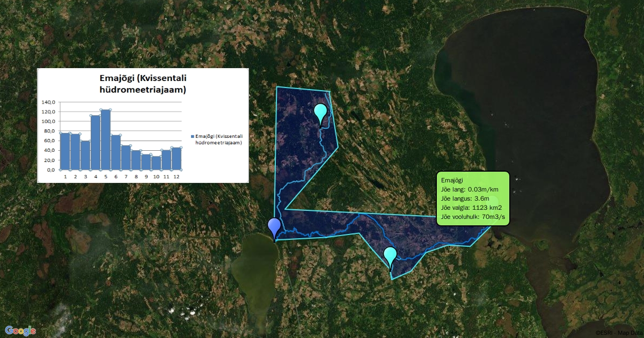This screenshot has height=338, width=644.
Task: Select the month 4 bar in chart
Action: pyautogui.click(x=96, y=142)
